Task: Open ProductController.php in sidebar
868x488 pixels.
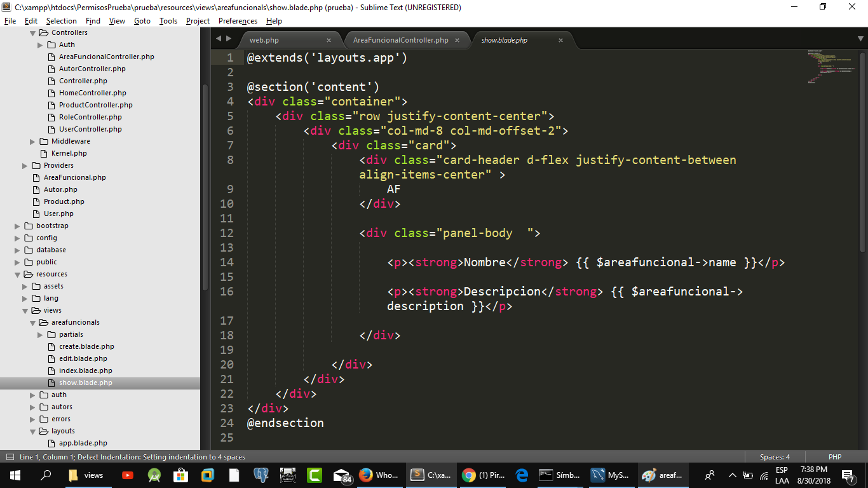Action: [x=96, y=105]
